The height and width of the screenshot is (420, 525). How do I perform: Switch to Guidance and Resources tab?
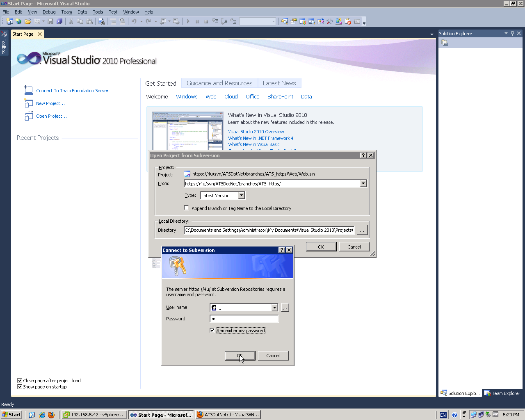click(x=219, y=83)
